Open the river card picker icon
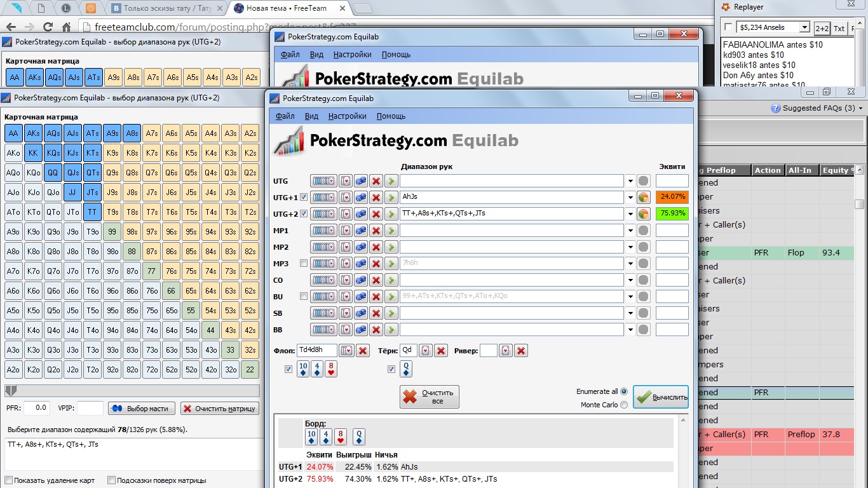The height and width of the screenshot is (488, 868). click(x=506, y=351)
